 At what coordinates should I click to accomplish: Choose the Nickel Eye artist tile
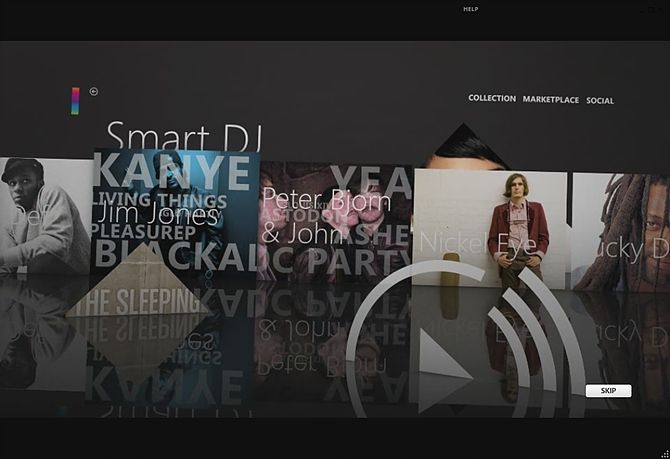click(x=489, y=229)
